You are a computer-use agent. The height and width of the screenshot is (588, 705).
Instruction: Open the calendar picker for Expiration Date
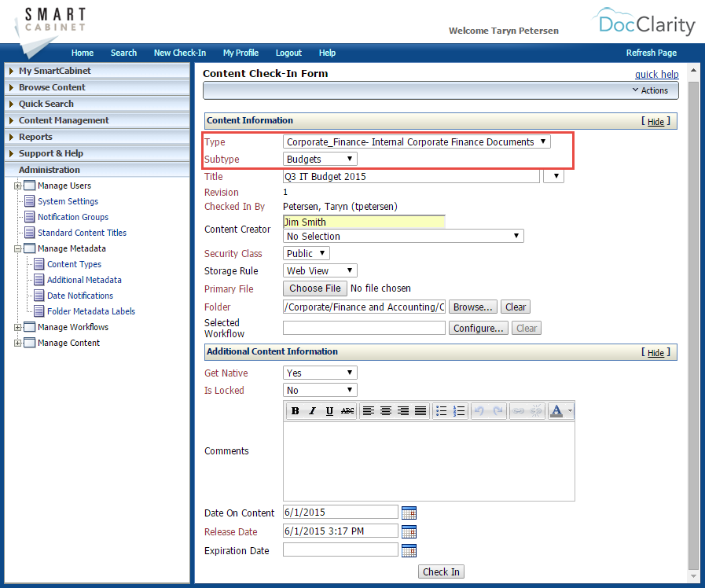[x=409, y=550]
